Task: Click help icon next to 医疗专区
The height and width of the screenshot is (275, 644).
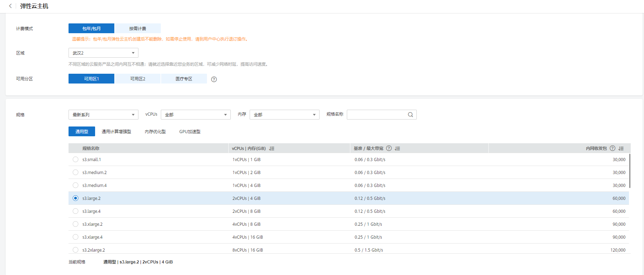Action: [214, 79]
